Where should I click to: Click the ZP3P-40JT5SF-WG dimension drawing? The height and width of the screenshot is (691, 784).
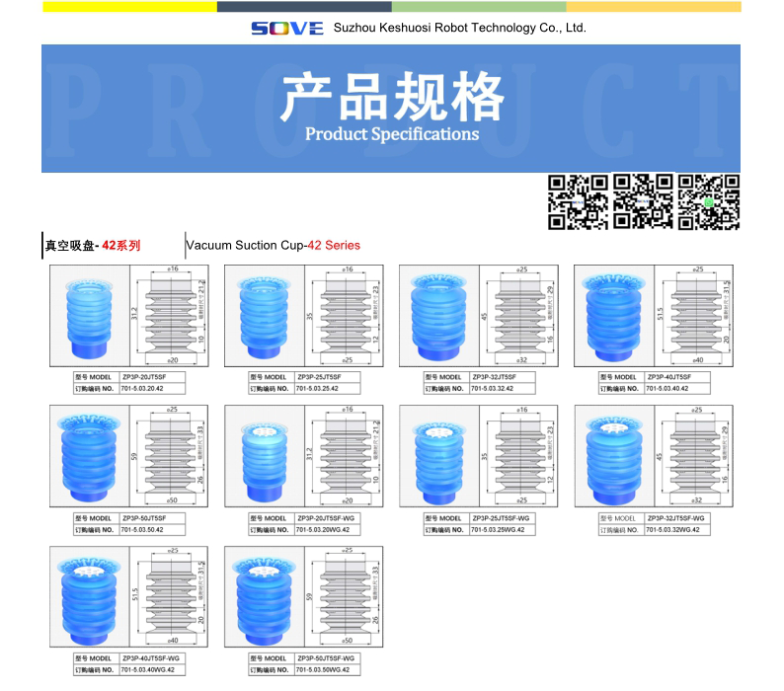pyautogui.click(x=172, y=597)
